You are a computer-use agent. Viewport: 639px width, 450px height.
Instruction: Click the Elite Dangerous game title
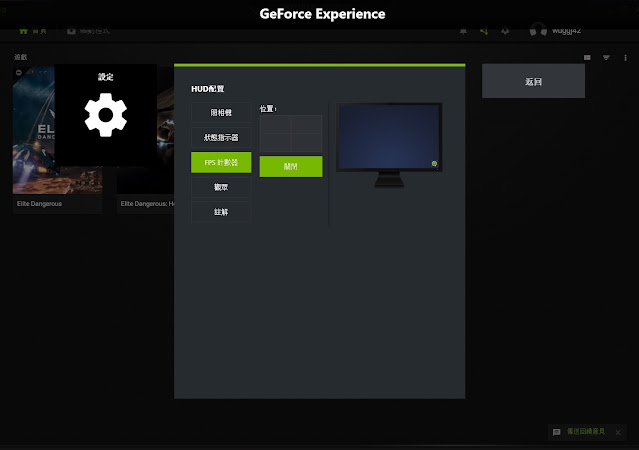(40, 204)
